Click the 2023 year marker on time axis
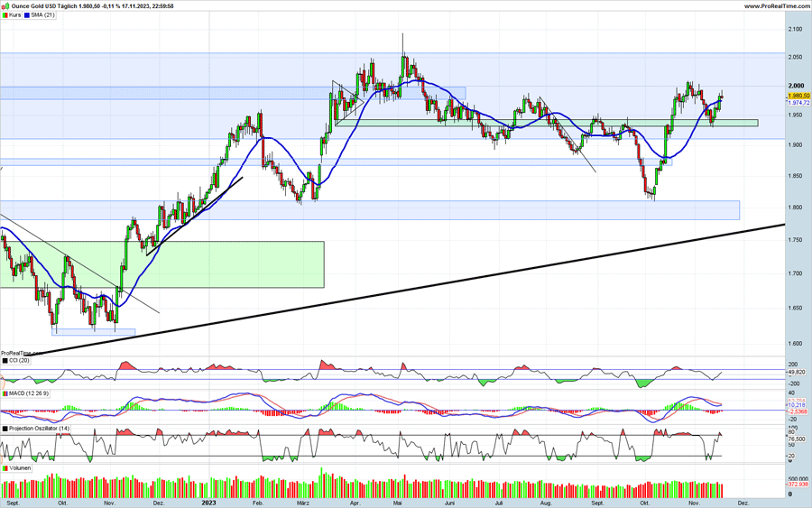 click(208, 502)
